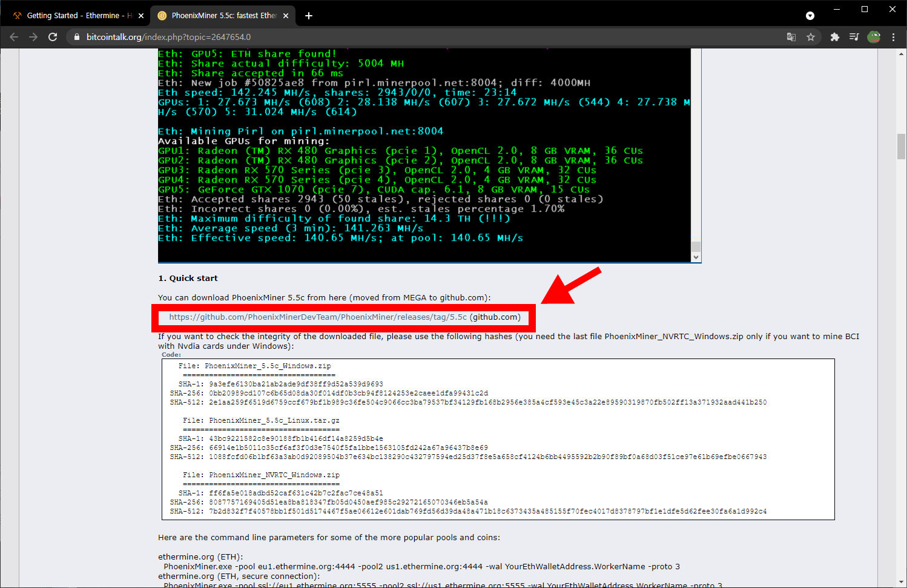Open the profile avatar menu
The image size is (907, 588).
click(x=874, y=37)
